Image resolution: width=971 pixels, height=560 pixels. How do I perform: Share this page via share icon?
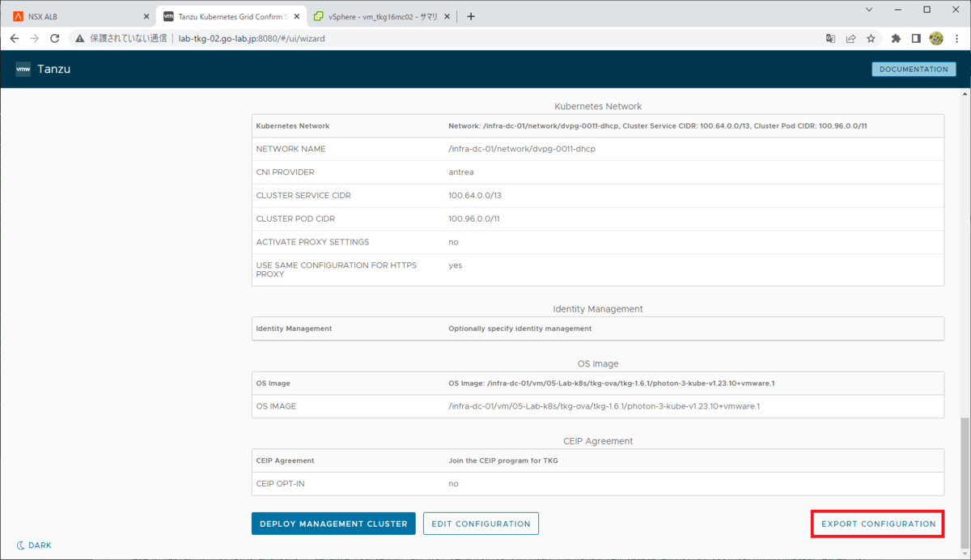coord(851,38)
